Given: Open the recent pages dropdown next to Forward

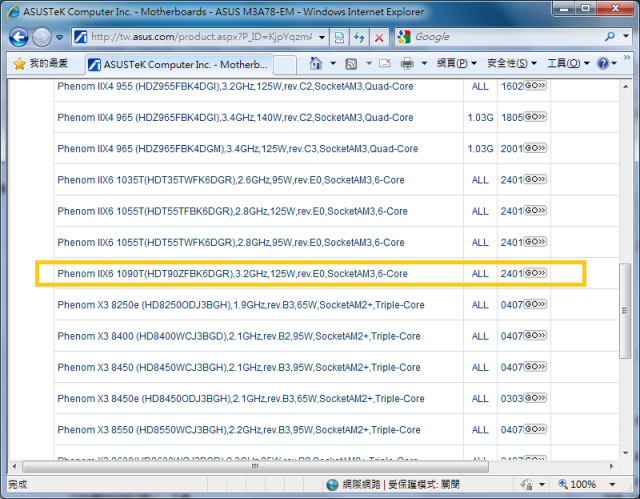Looking at the screenshot, I should pos(60,37).
